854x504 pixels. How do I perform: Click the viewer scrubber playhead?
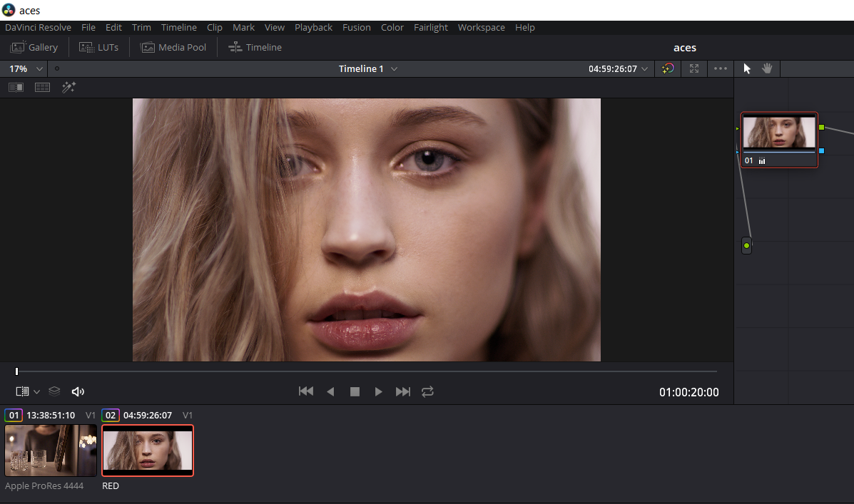point(17,371)
